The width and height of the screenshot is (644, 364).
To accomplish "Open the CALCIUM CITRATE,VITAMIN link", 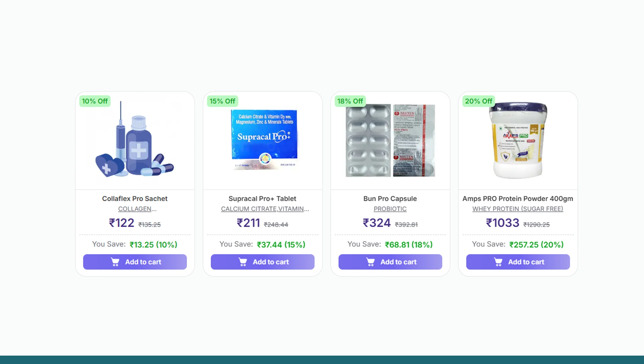I will coord(265,209).
